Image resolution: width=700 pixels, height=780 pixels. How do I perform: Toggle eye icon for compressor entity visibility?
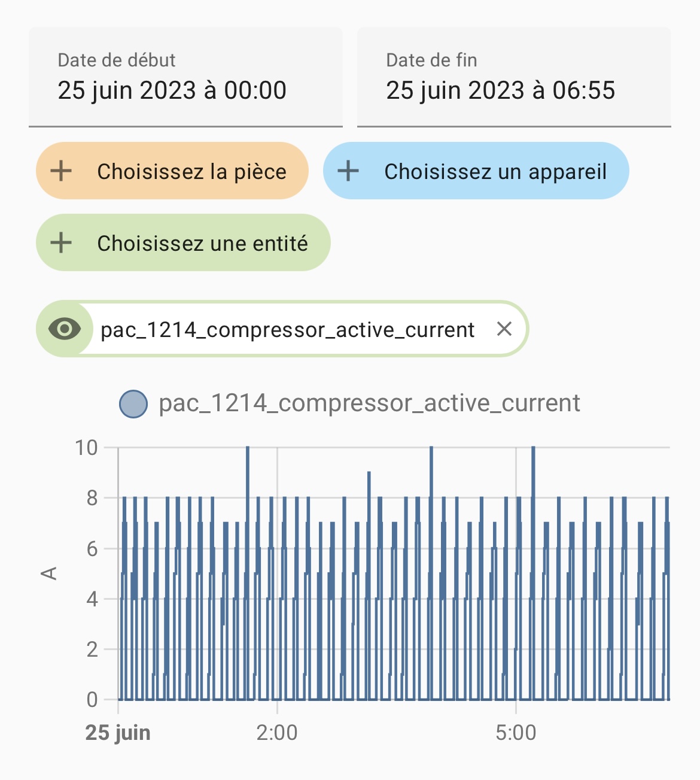coord(65,329)
